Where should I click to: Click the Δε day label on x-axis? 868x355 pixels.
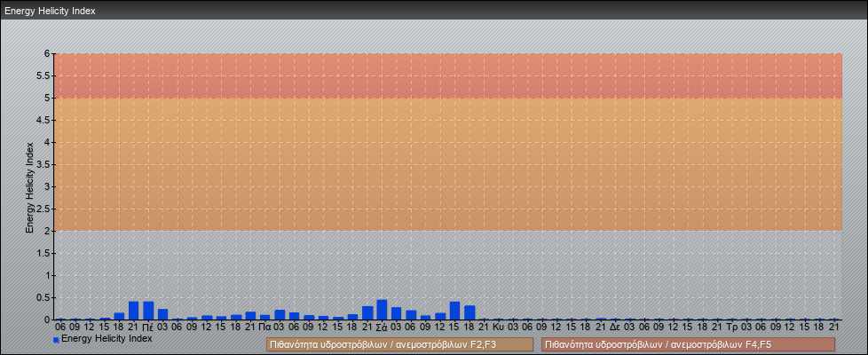(x=614, y=327)
